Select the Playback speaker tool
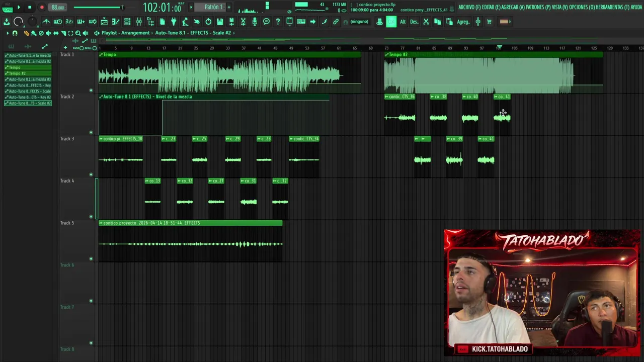Screen dimensions: 644x362 pos(86,33)
